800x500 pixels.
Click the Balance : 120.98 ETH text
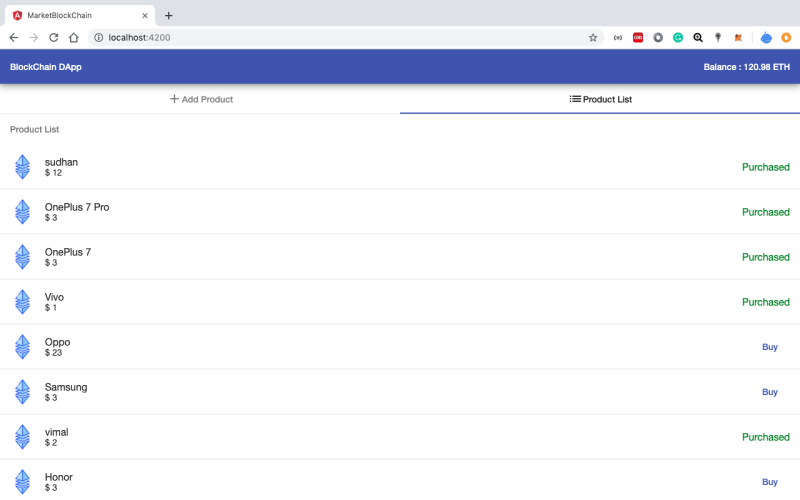click(746, 67)
